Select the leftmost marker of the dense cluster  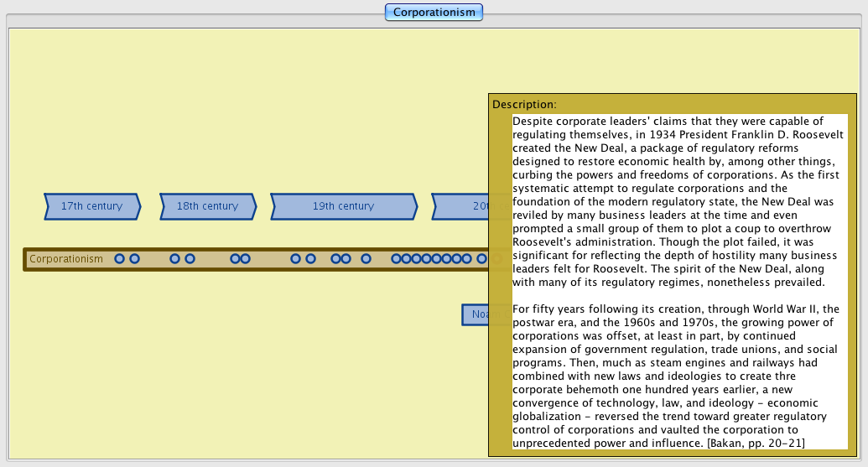396,259
